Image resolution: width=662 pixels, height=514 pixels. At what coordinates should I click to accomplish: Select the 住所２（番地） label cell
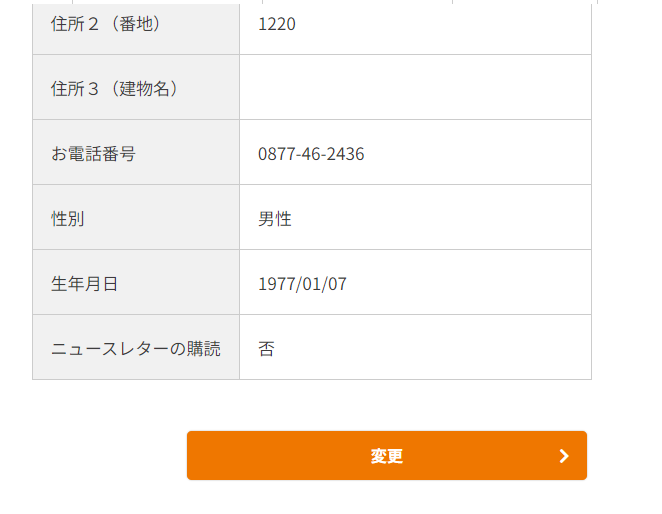[x=136, y=24]
